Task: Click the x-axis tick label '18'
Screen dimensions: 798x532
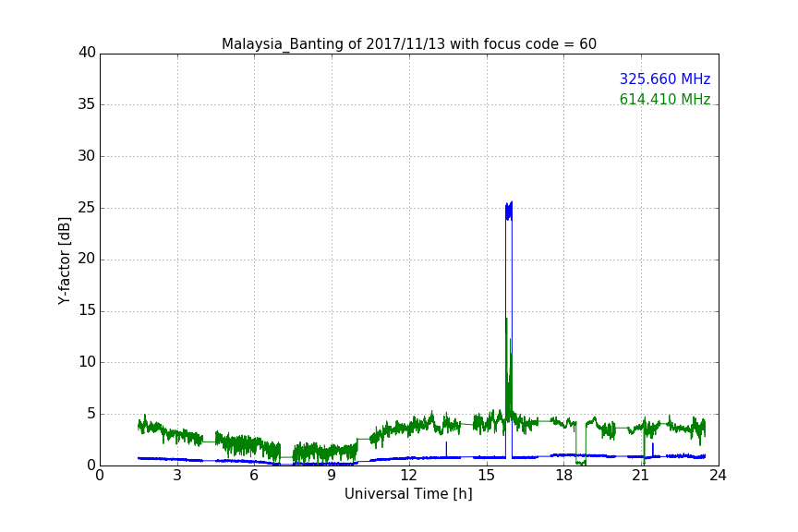Action: 563,476
